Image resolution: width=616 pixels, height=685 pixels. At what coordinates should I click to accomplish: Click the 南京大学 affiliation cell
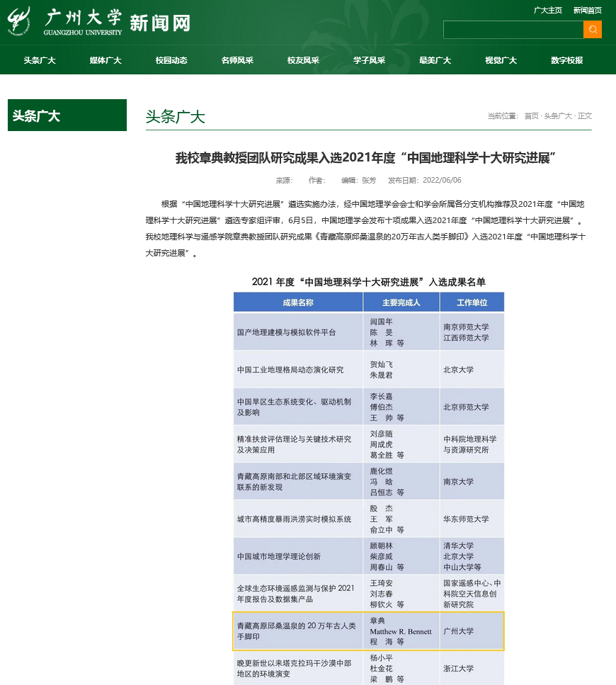pos(472,482)
